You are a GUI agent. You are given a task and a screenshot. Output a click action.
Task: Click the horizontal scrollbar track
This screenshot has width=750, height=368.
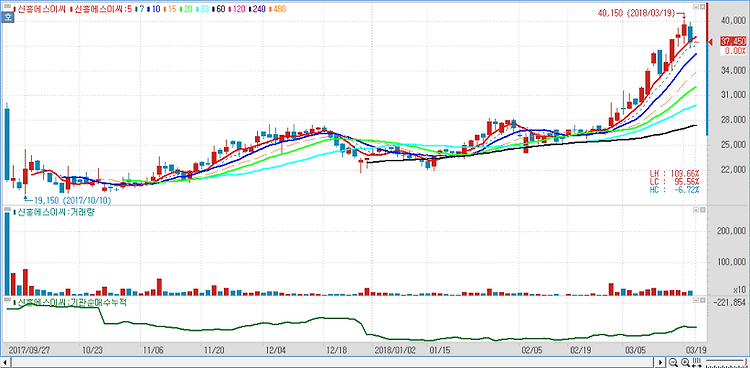[333, 362]
